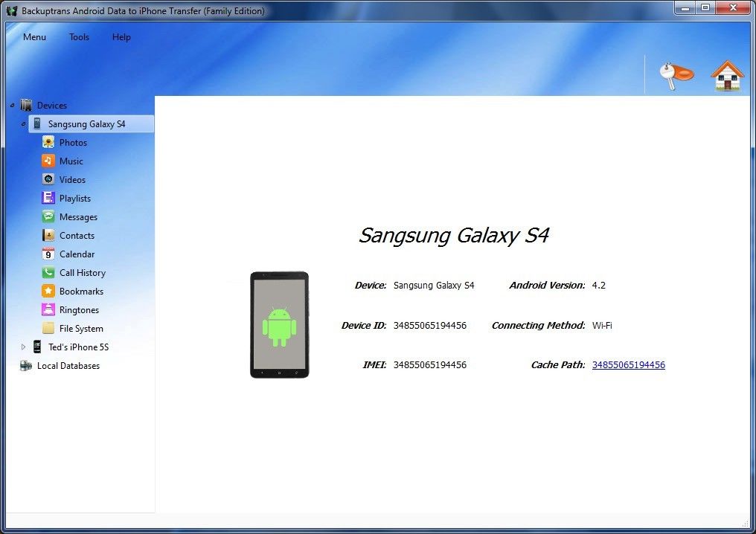Click the Ted's iPhone 5S device icon
This screenshot has width=756, height=534.
tap(37, 347)
